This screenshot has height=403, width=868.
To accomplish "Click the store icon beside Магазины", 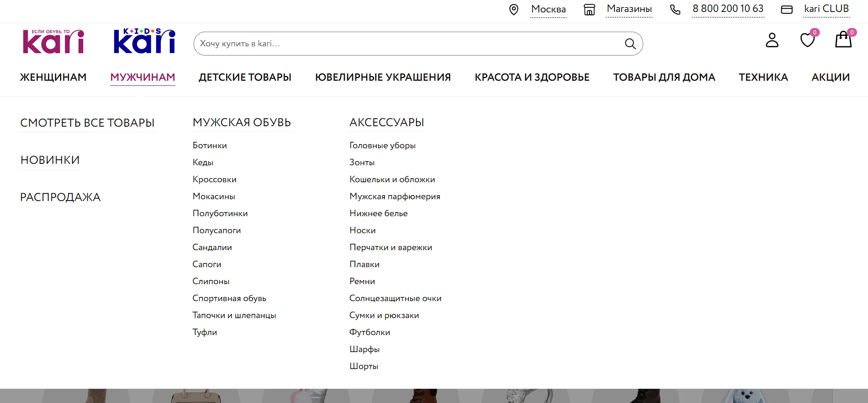I will pos(590,10).
